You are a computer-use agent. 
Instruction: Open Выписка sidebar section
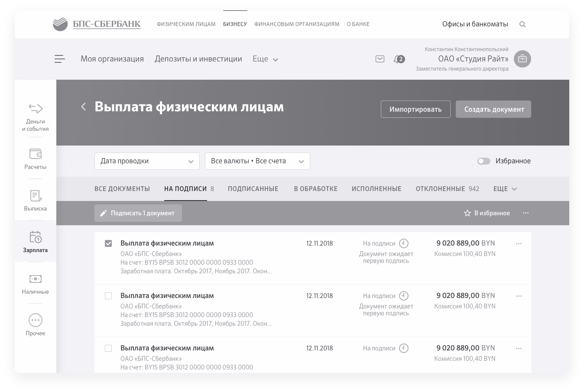36,200
